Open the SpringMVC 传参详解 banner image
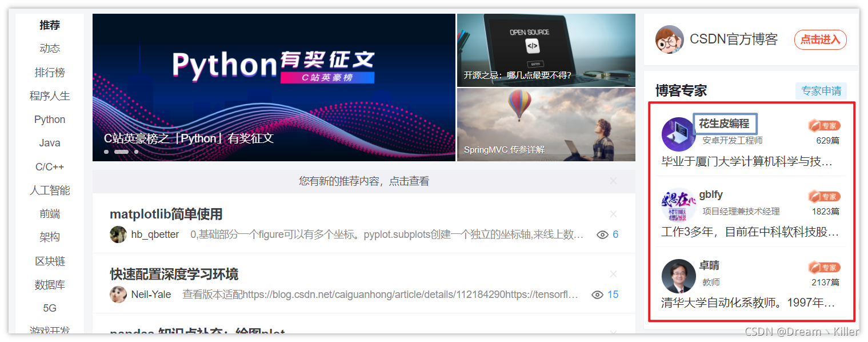 (x=546, y=125)
